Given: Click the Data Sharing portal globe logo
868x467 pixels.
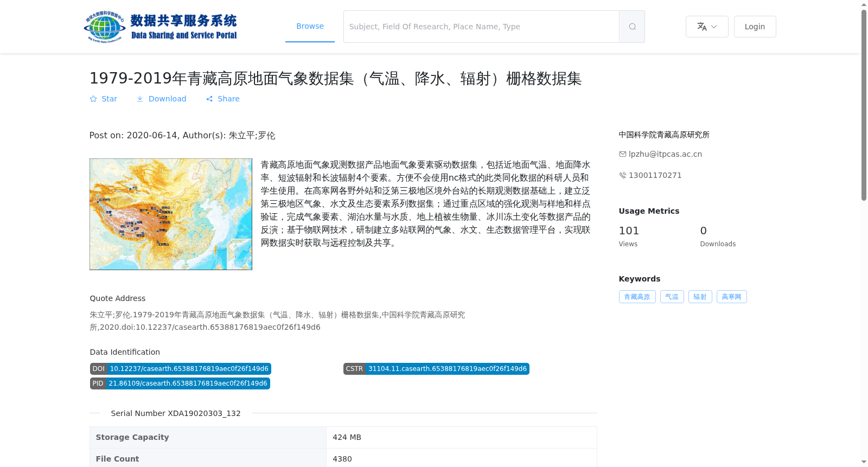Looking at the screenshot, I should (161, 27).
